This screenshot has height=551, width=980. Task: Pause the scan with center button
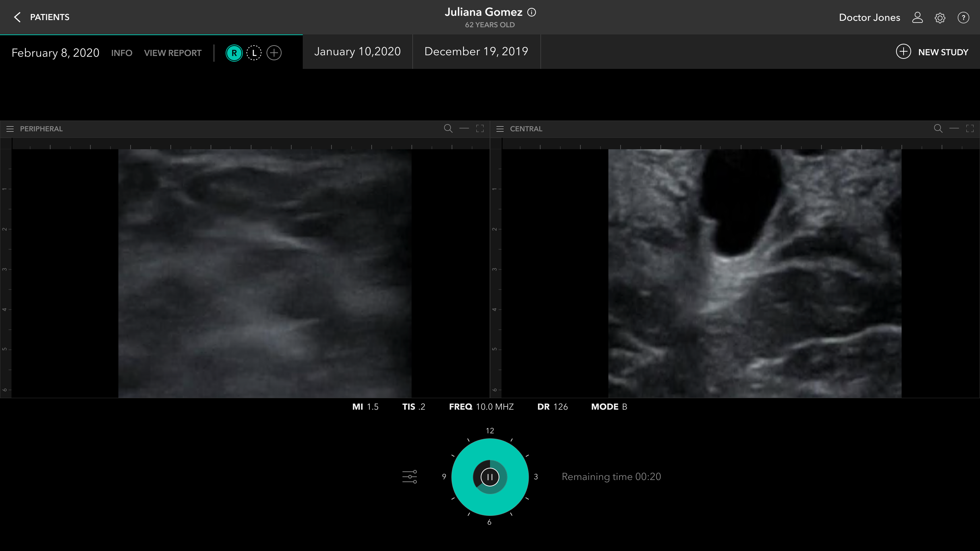(490, 477)
